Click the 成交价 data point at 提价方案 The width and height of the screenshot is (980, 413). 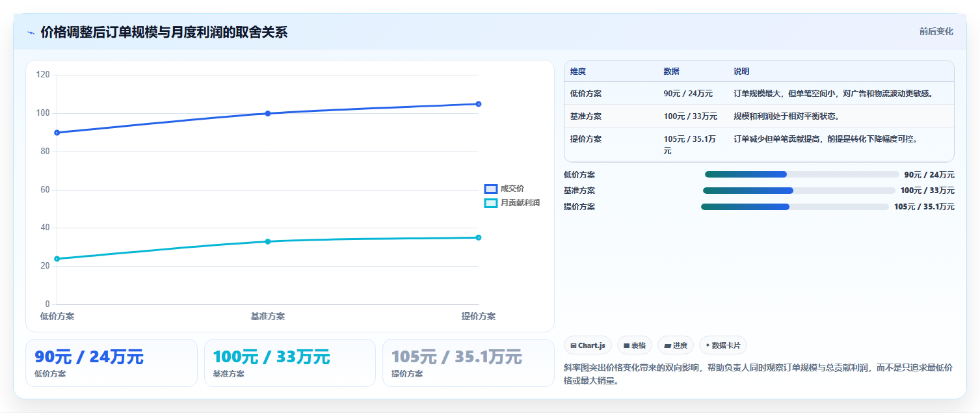479,104
